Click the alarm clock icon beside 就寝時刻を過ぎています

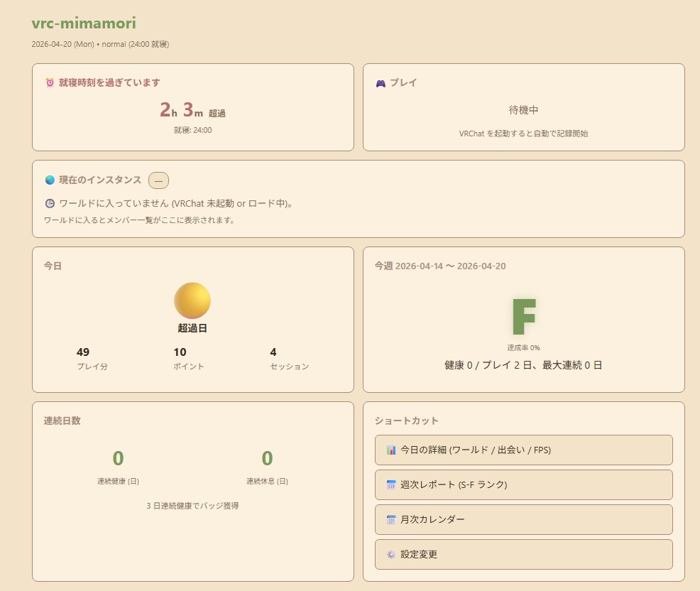point(50,82)
